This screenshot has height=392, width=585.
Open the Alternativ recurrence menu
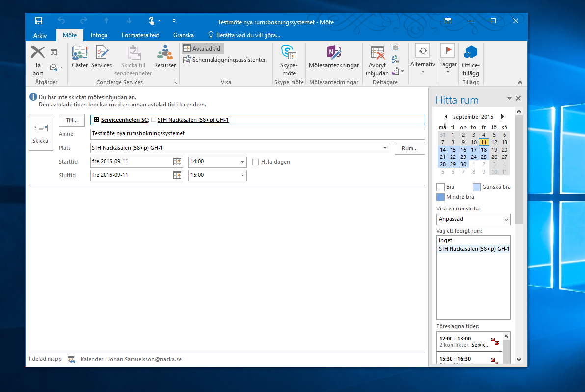423,58
